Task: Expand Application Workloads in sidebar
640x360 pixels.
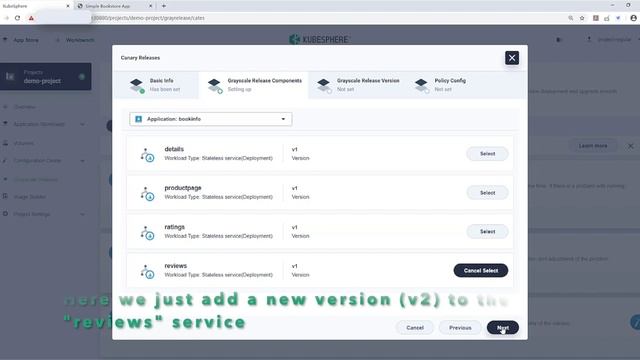Action: (44, 124)
